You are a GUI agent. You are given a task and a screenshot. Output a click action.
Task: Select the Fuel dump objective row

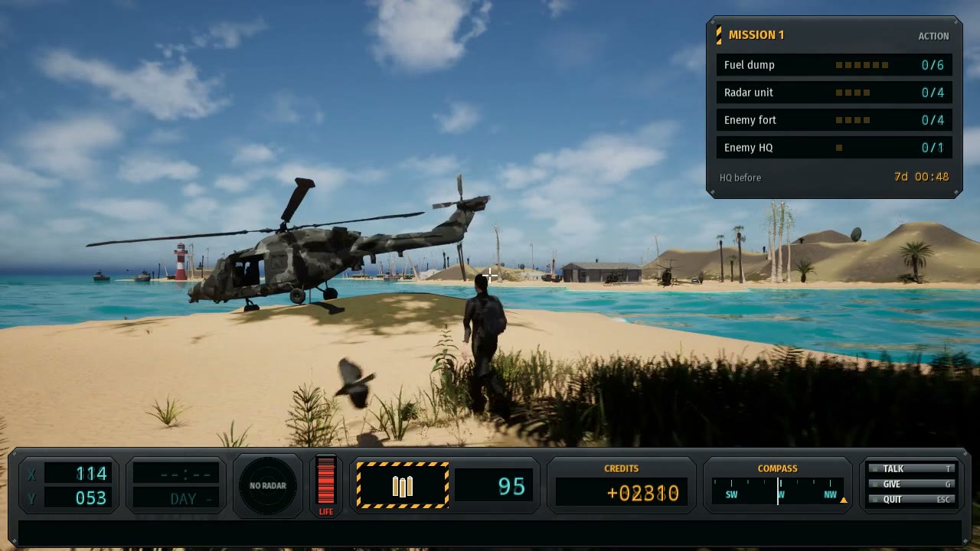[835, 65]
